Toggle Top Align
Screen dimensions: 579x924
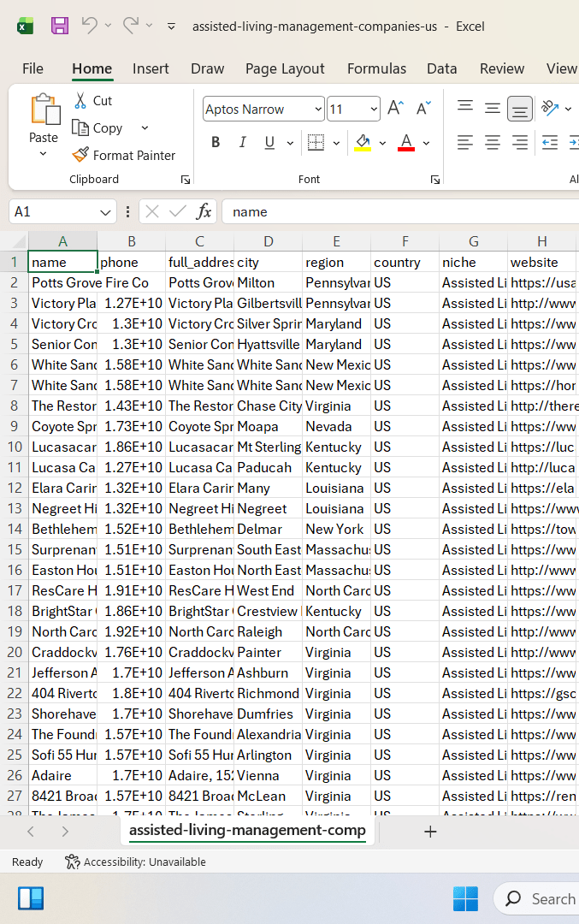coord(465,106)
